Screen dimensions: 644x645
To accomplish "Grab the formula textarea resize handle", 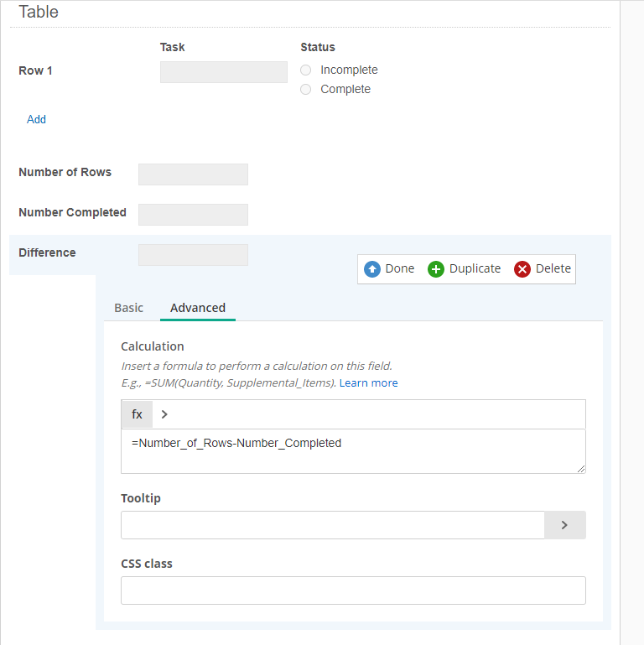I will pyautogui.click(x=581, y=469).
